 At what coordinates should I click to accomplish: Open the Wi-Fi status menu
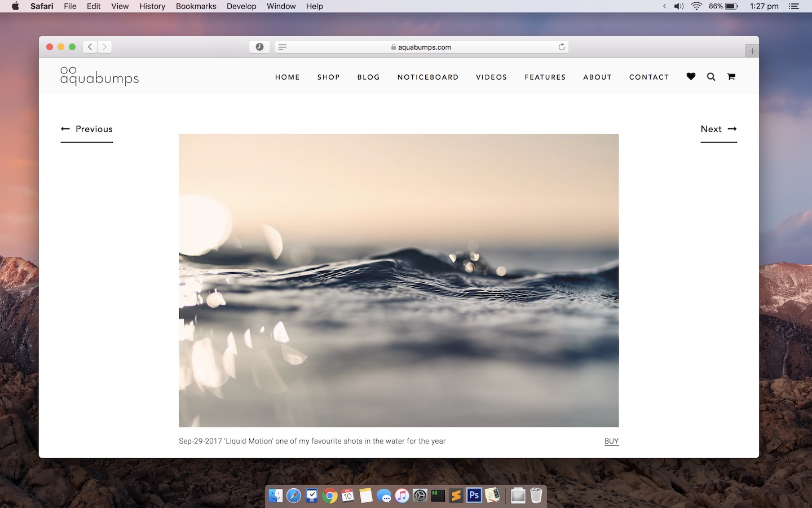point(696,6)
